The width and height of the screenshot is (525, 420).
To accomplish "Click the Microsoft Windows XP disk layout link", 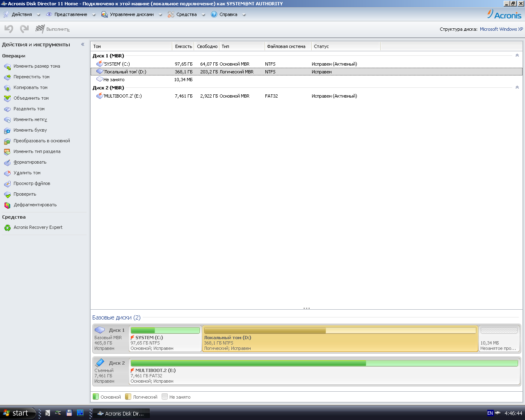I will tap(501, 29).
